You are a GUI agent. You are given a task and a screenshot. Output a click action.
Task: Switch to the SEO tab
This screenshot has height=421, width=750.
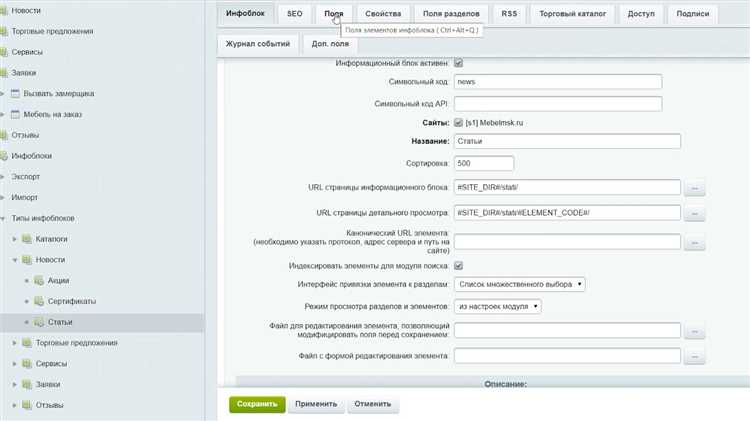pyautogui.click(x=295, y=14)
